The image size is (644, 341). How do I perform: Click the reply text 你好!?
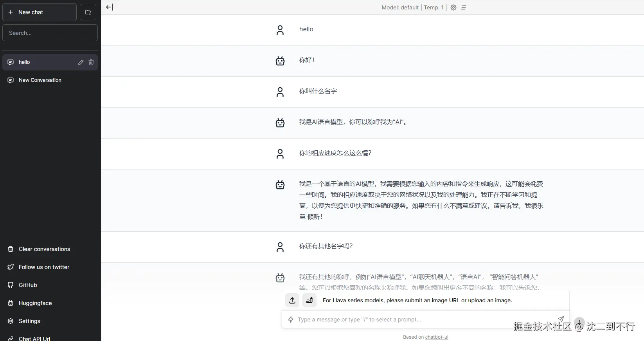point(307,60)
